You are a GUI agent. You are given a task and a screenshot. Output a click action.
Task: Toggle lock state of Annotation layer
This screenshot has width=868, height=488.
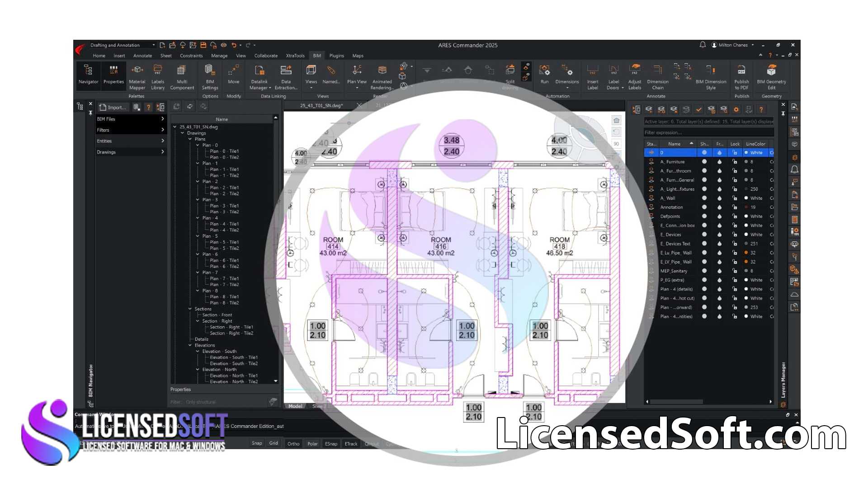tap(735, 207)
